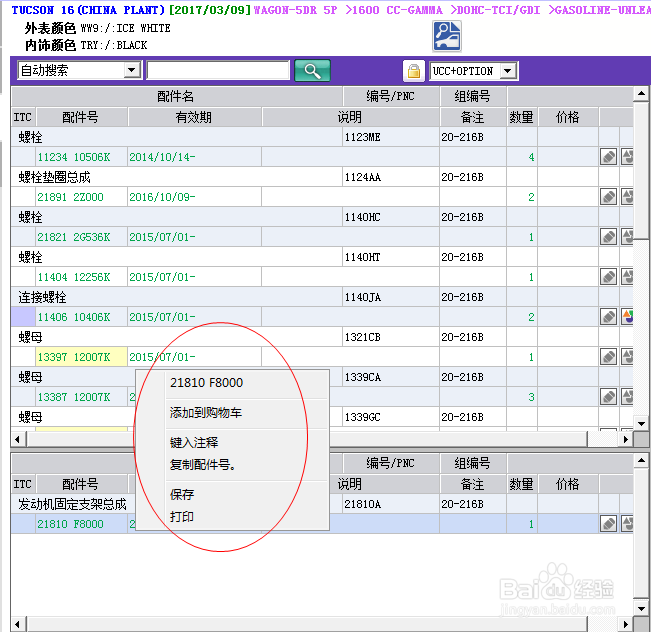This screenshot has width=651, height=632.
Task: Focus the search text field
Action: pos(218,70)
